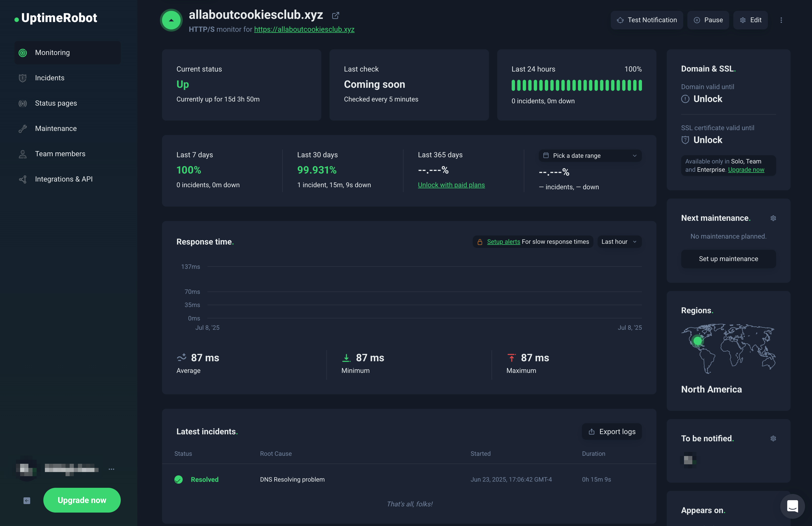Screen dimensions: 812x526
Task: Pause this monitor
Action: point(708,20)
